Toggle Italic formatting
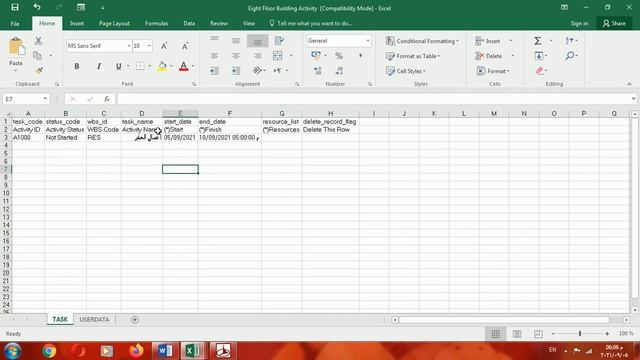 98,66
